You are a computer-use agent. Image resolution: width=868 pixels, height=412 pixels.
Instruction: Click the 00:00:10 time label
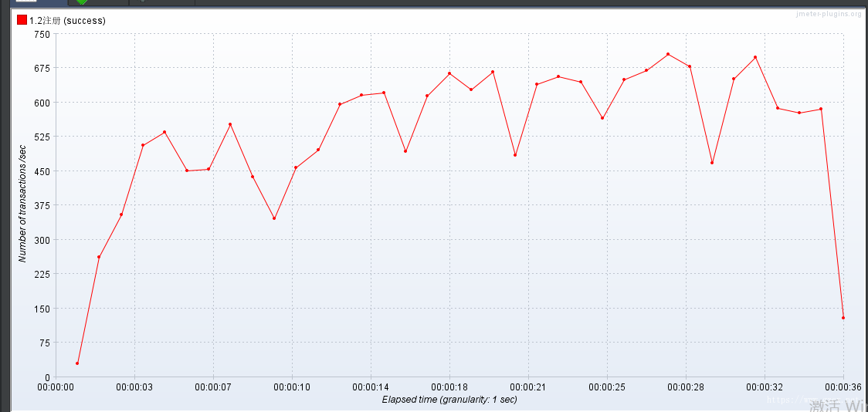[292, 387]
